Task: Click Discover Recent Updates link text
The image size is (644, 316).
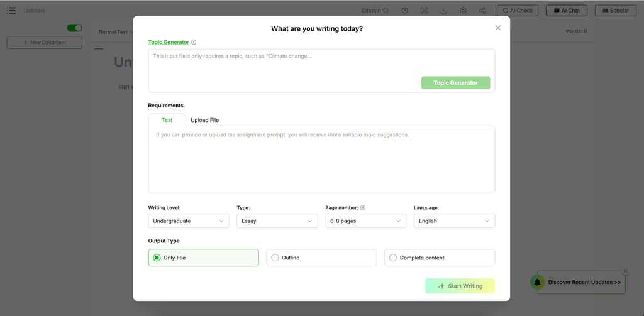Action: pos(584,282)
